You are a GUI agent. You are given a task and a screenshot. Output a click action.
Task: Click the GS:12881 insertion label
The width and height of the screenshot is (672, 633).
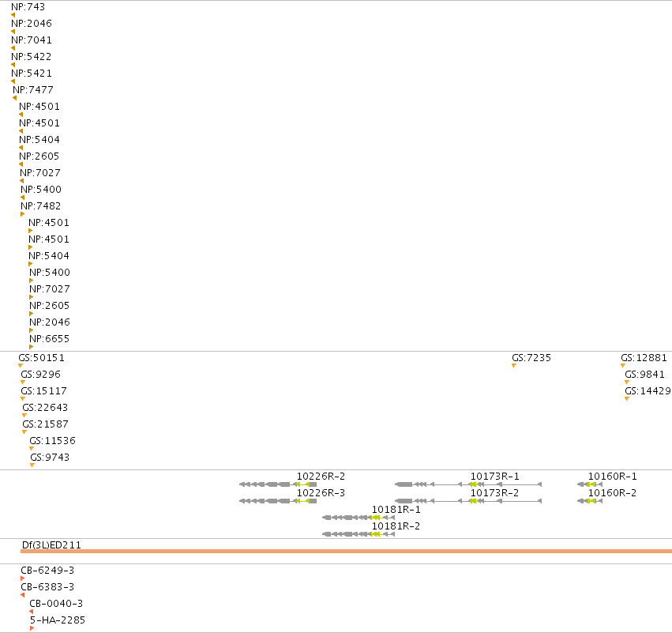(644, 358)
